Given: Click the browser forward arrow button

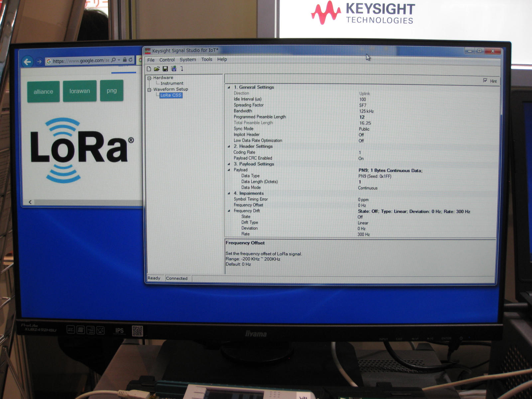Looking at the screenshot, I should pos(39,62).
